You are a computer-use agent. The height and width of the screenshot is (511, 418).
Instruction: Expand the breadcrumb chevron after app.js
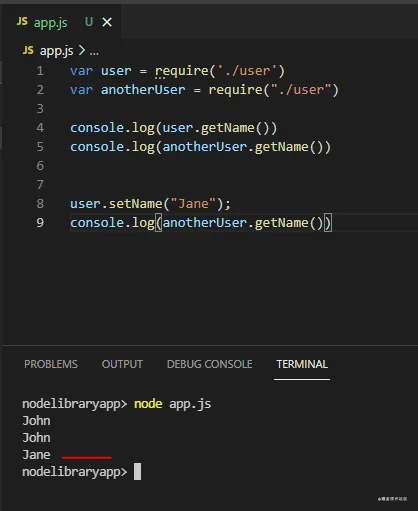(x=81, y=51)
